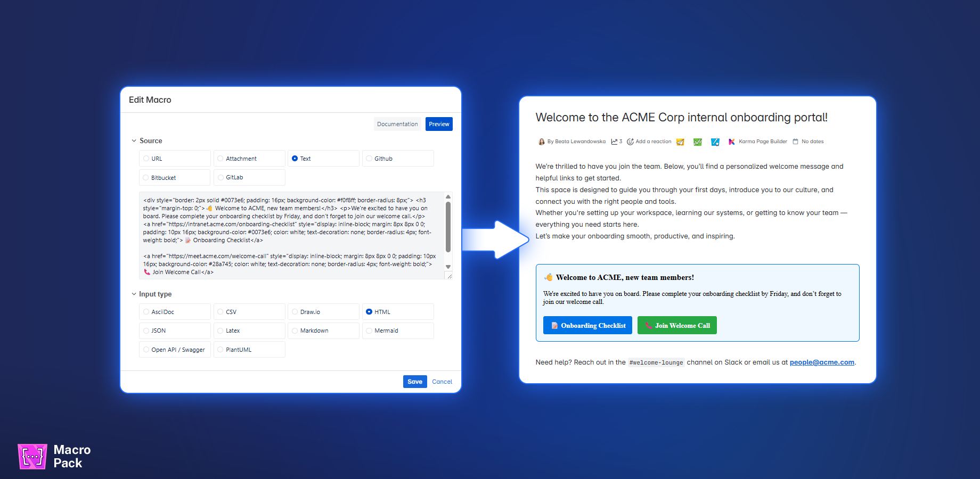980x479 pixels.
Task: Click the blue Preview button
Action: coord(439,124)
